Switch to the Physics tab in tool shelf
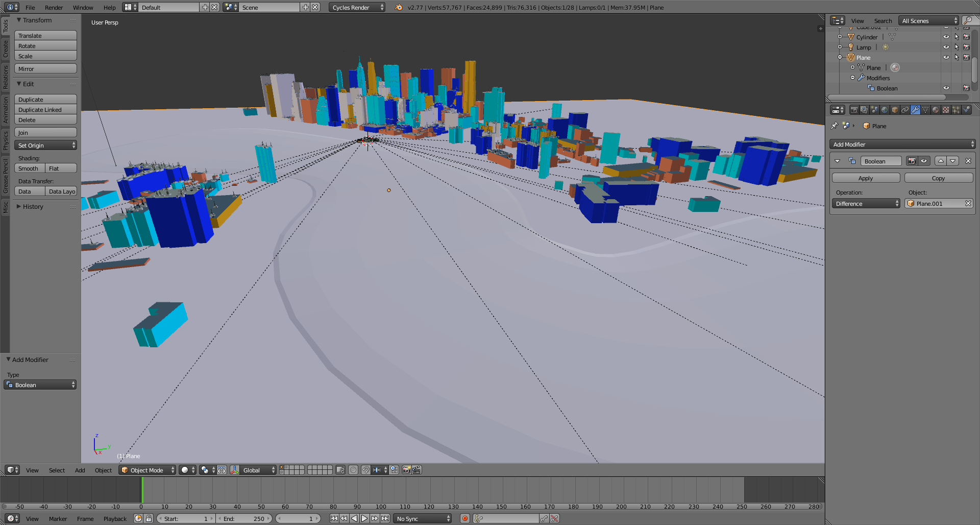The height and width of the screenshot is (525, 980). tap(6, 140)
